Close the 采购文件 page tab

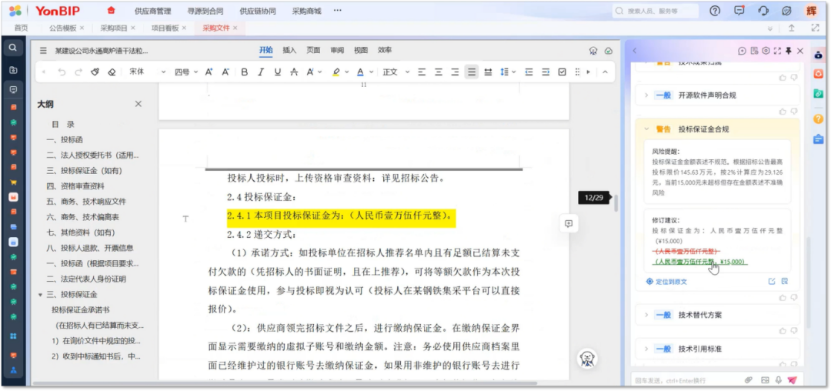[x=235, y=28]
